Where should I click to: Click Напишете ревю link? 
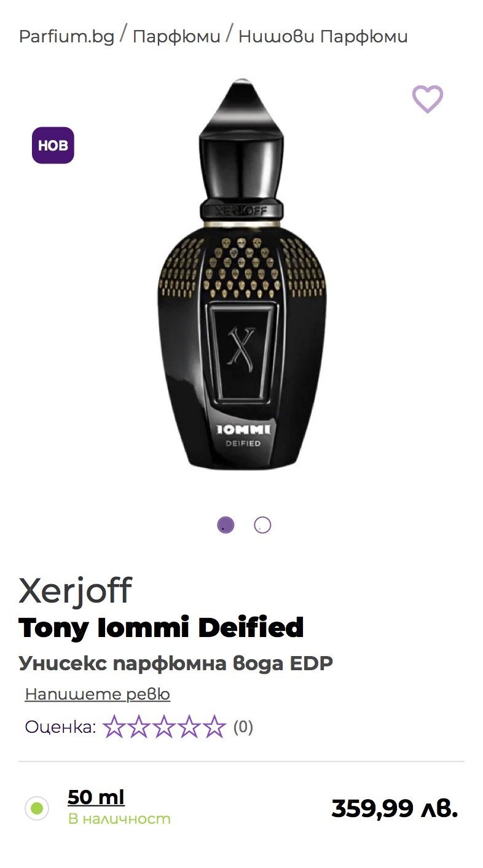pyautogui.click(x=97, y=694)
